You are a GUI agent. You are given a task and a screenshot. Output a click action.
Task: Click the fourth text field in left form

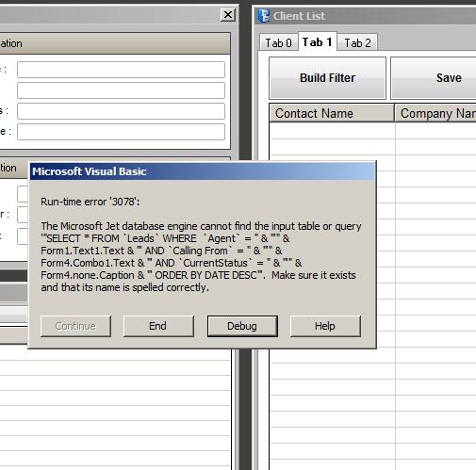(121, 132)
